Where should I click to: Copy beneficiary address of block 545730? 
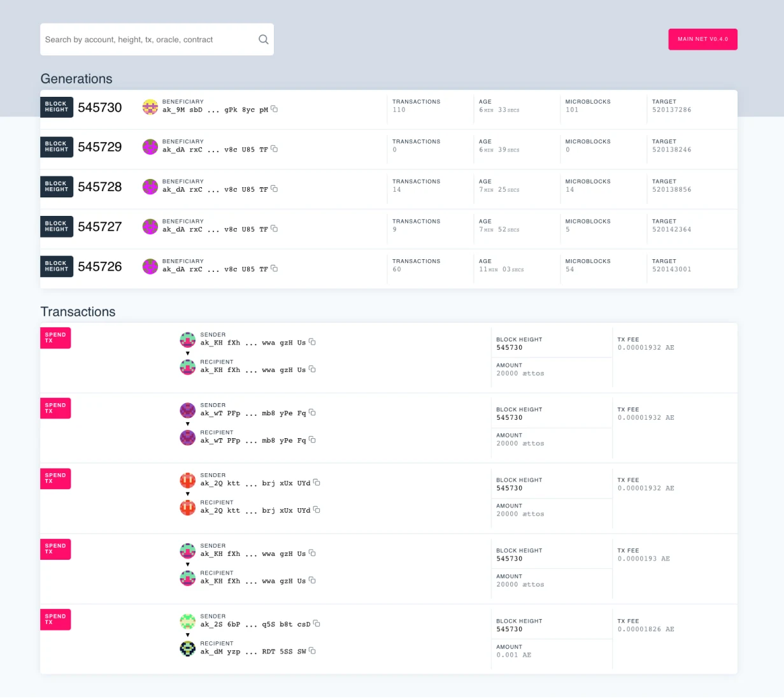pyautogui.click(x=274, y=109)
